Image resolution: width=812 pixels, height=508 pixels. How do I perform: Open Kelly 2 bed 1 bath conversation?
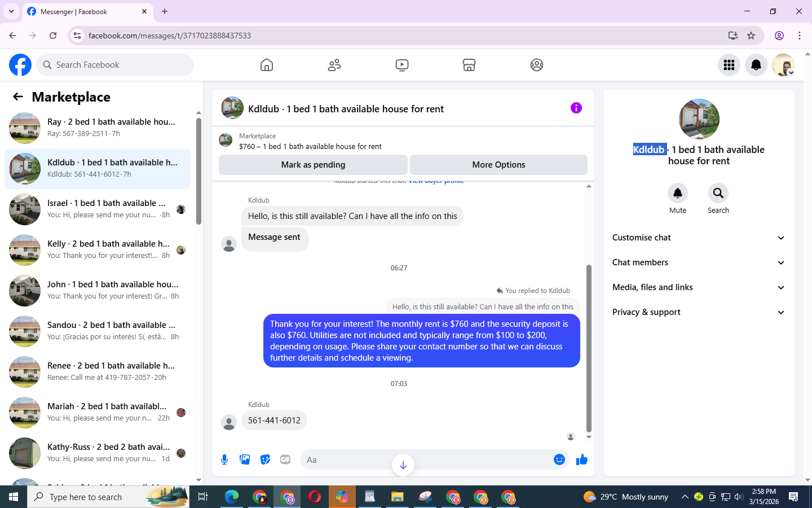click(97, 250)
